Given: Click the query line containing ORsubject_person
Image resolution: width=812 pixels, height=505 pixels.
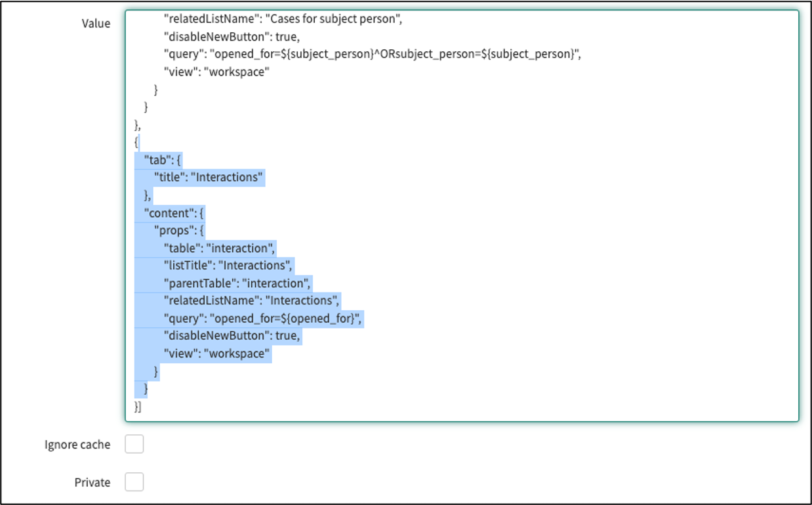Looking at the screenshot, I should coord(373,54).
